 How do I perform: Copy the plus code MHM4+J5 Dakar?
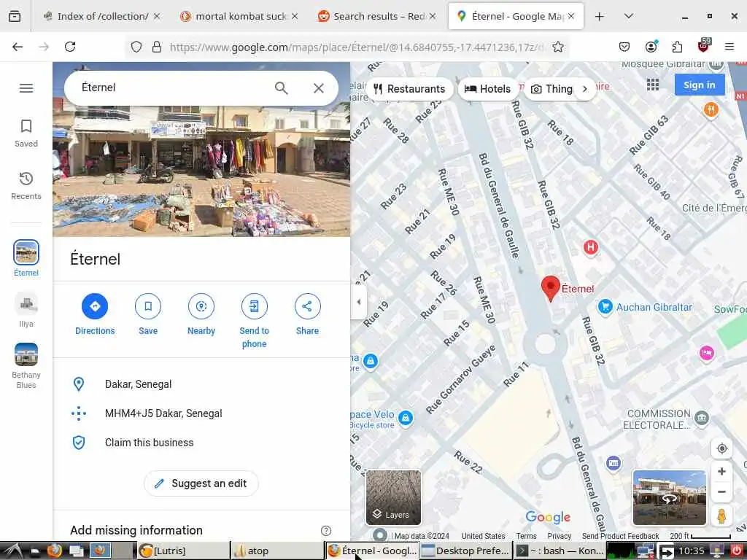[201, 413]
